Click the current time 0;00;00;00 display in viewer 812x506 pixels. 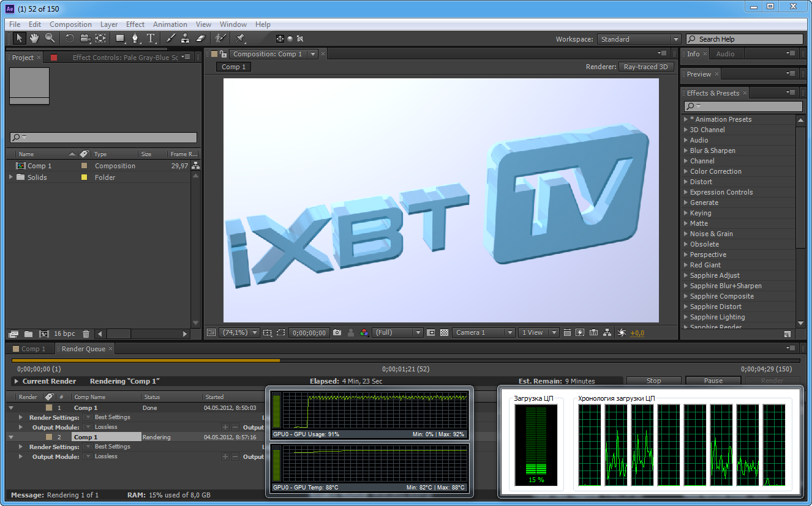tap(308, 333)
